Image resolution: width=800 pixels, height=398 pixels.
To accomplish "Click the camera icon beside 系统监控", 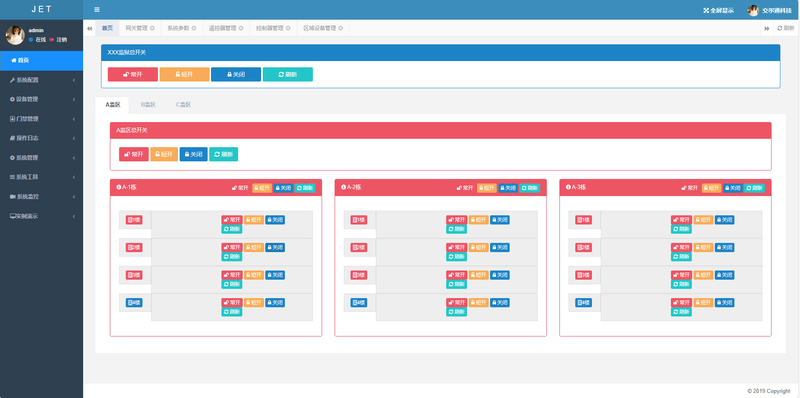I will click(12, 196).
